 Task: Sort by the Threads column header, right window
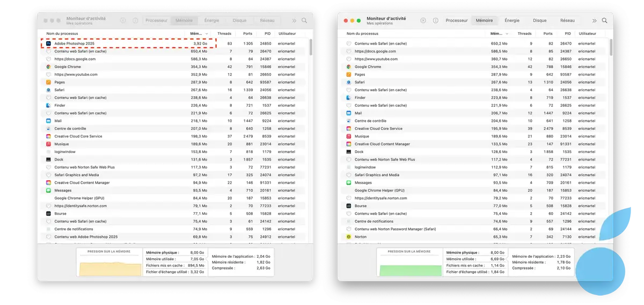(x=524, y=33)
